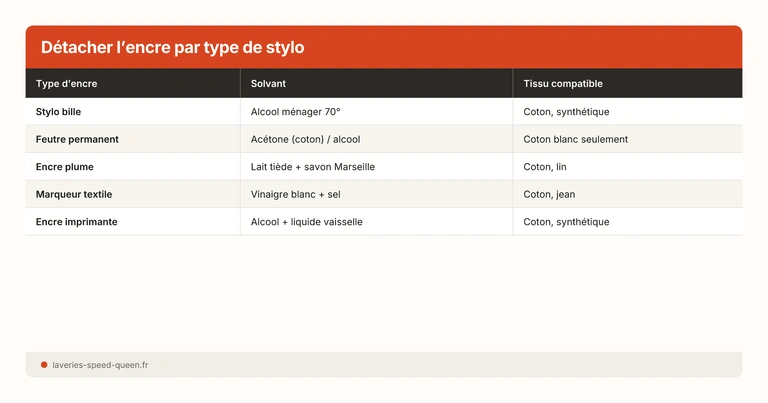Click the "Coton, lin" fabric cell

[x=545, y=167]
